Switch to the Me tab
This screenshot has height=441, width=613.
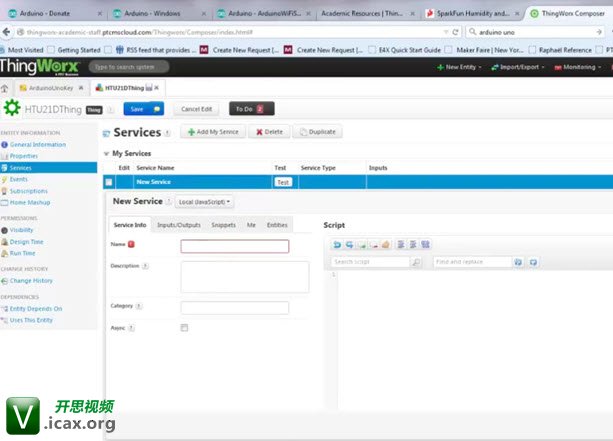point(251,225)
